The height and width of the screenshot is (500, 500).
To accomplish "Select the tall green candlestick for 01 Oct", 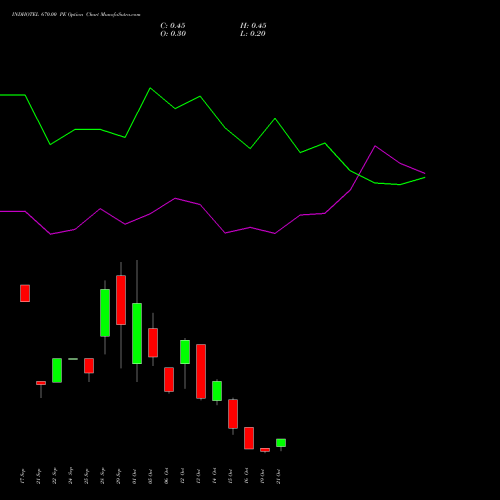I will coord(137,333).
